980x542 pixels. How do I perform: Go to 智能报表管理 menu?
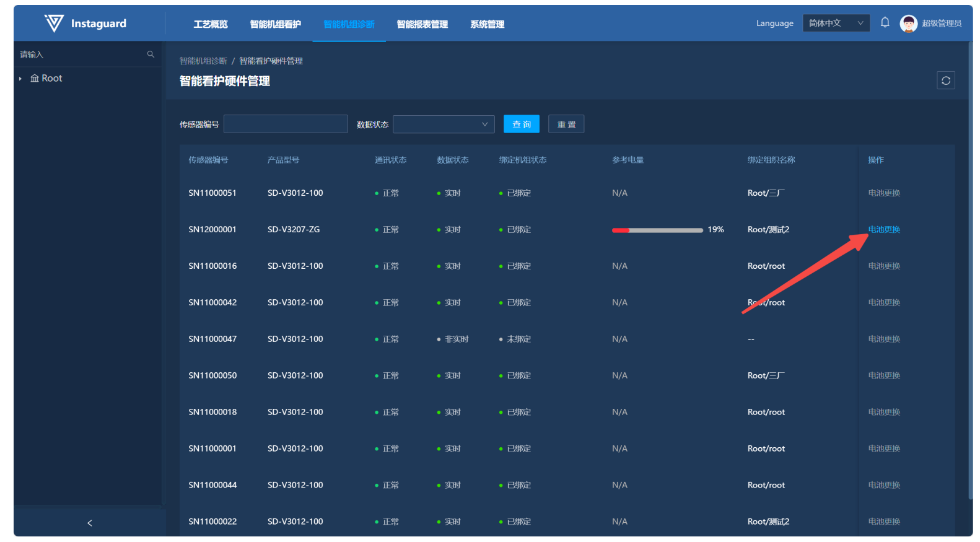(422, 24)
